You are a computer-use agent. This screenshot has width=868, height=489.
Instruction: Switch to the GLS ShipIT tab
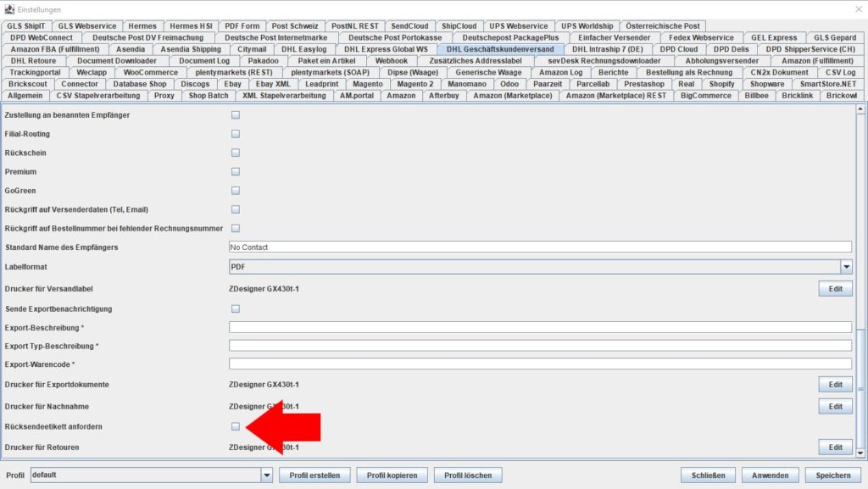click(26, 26)
